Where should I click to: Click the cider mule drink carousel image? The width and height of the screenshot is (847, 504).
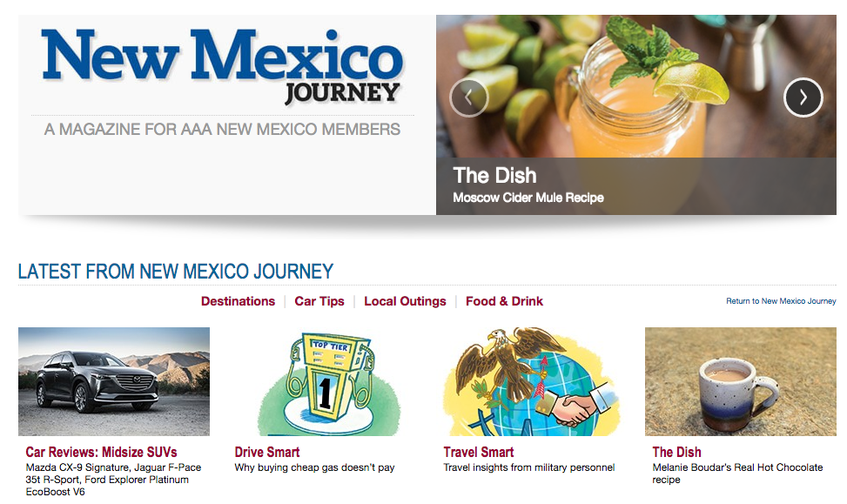(x=636, y=86)
